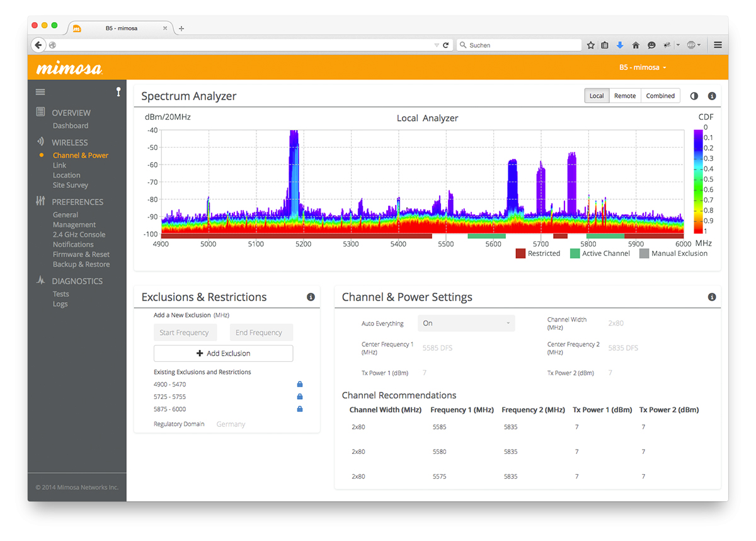This screenshot has height=541, width=756.
Task: Switch analyzer view to Combined
Action: (660, 96)
